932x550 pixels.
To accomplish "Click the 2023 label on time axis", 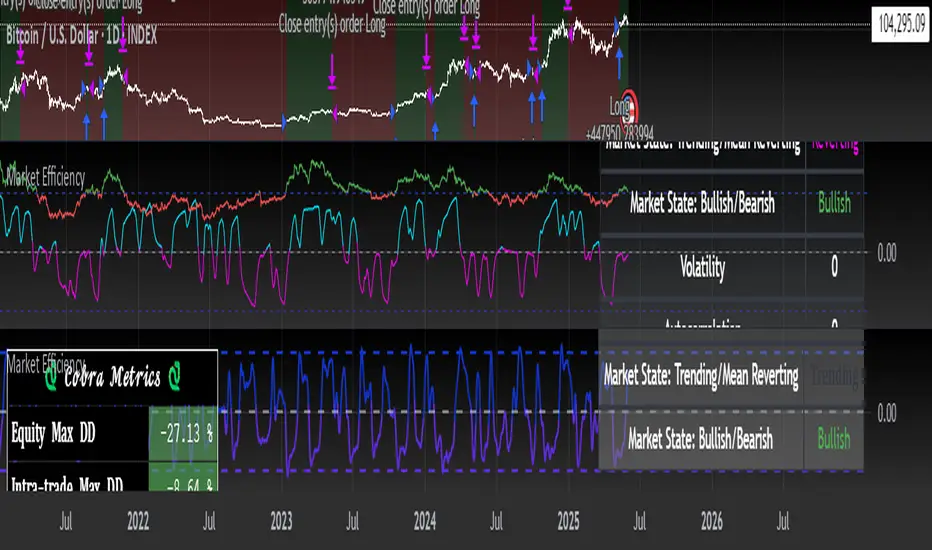I will (x=282, y=521).
